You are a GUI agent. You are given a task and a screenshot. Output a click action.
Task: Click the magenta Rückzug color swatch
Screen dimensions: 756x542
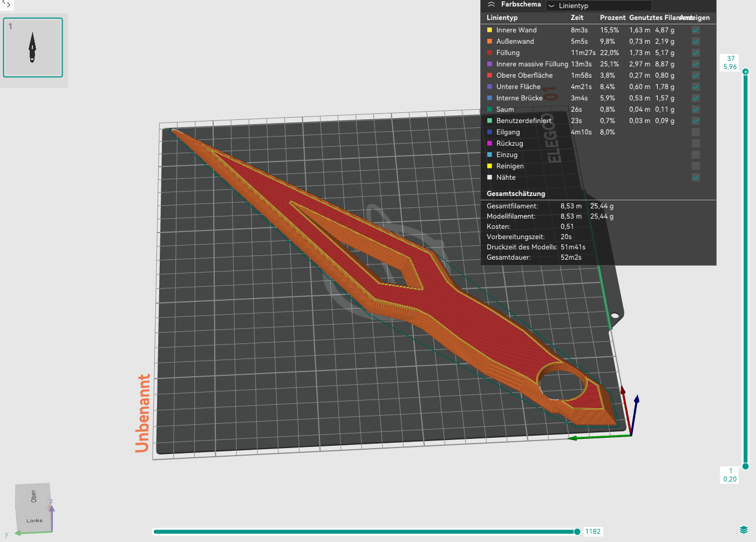point(489,144)
